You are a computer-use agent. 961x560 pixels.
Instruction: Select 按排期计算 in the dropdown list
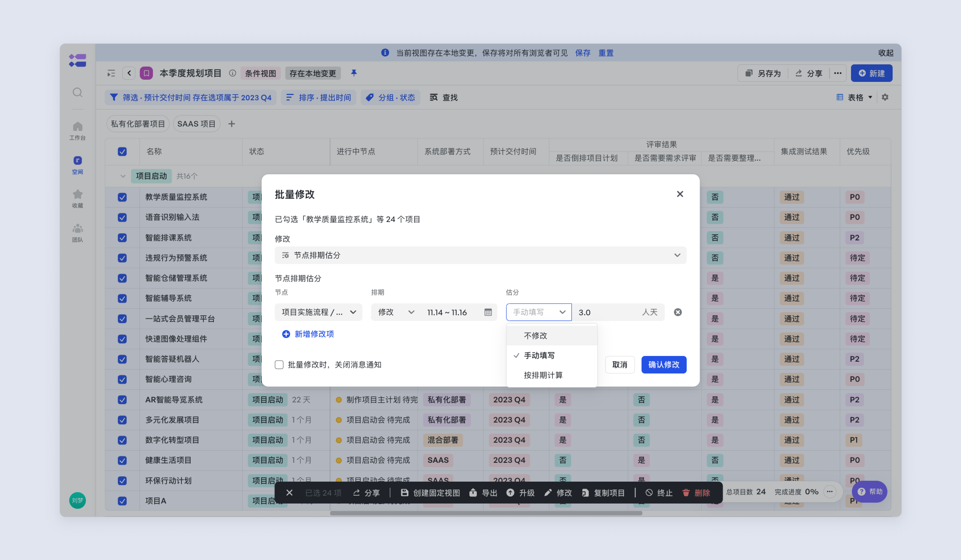point(551,375)
